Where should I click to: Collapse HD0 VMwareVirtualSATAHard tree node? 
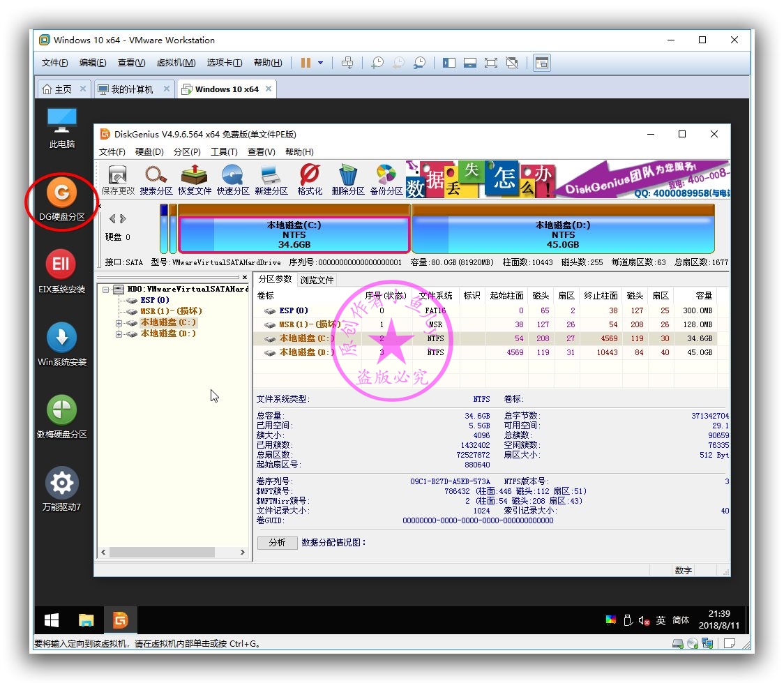click(x=105, y=289)
